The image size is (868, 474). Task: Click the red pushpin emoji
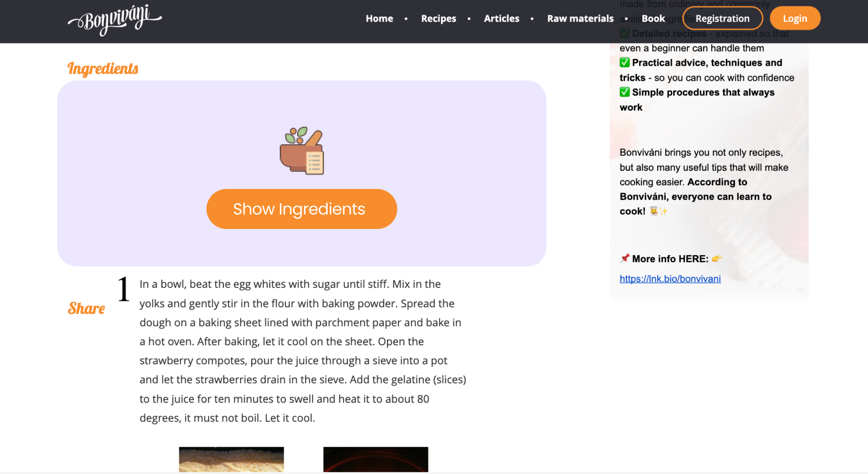point(625,258)
